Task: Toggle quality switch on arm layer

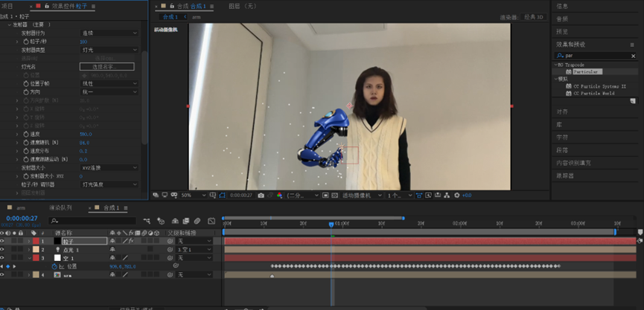Action: click(125, 275)
